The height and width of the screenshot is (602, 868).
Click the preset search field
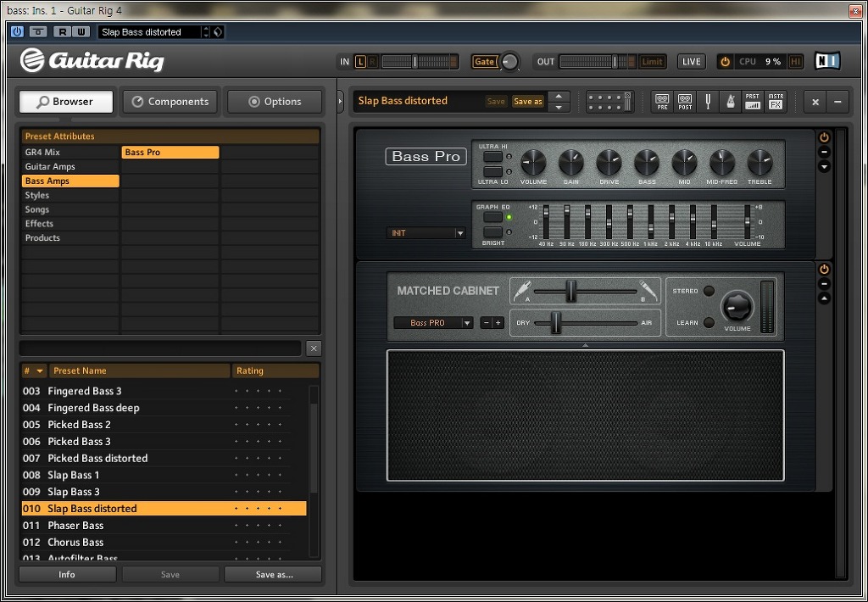[160, 348]
